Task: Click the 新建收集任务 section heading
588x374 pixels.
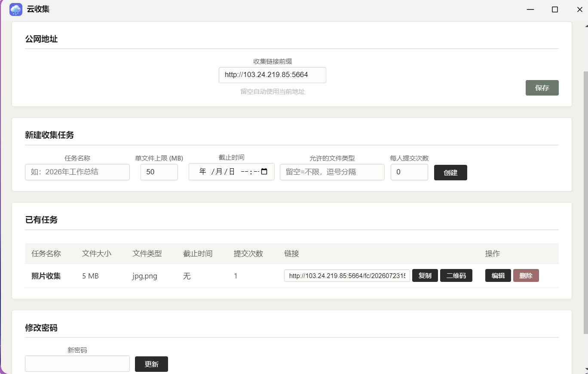Action: click(49, 135)
